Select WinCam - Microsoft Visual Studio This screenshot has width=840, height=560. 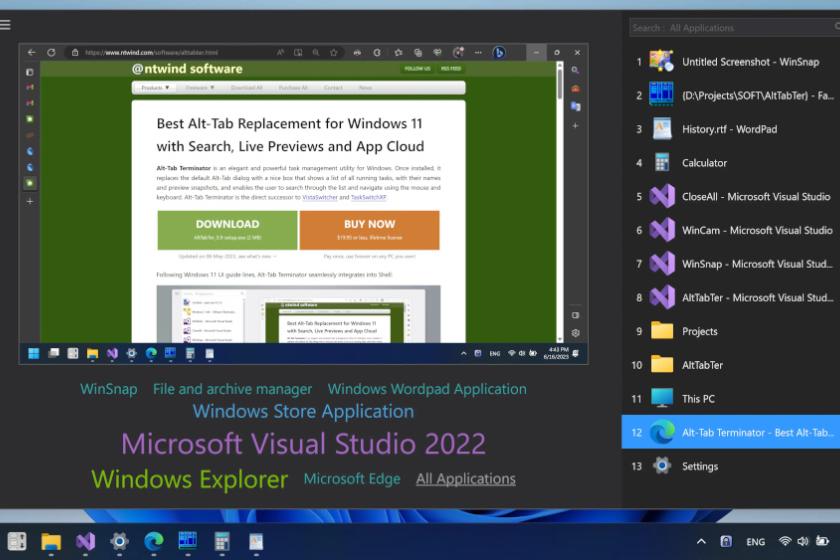click(x=731, y=230)
